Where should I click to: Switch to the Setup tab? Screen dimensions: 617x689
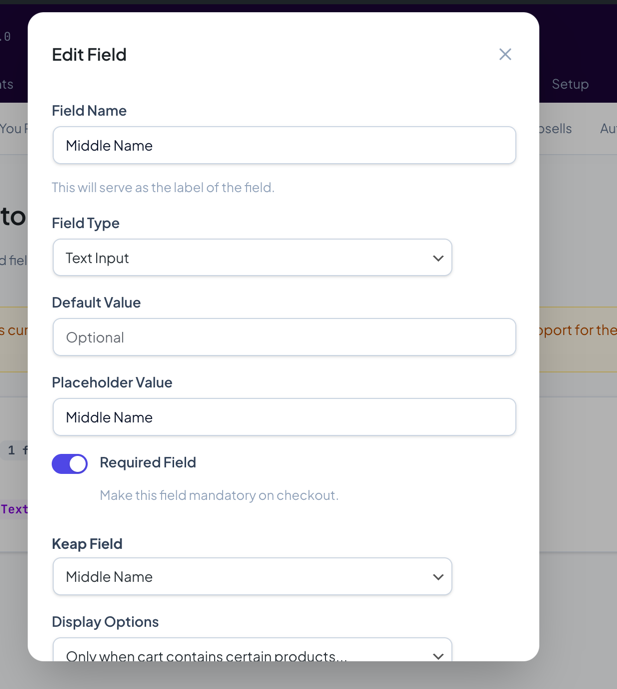tap(570, 84)
